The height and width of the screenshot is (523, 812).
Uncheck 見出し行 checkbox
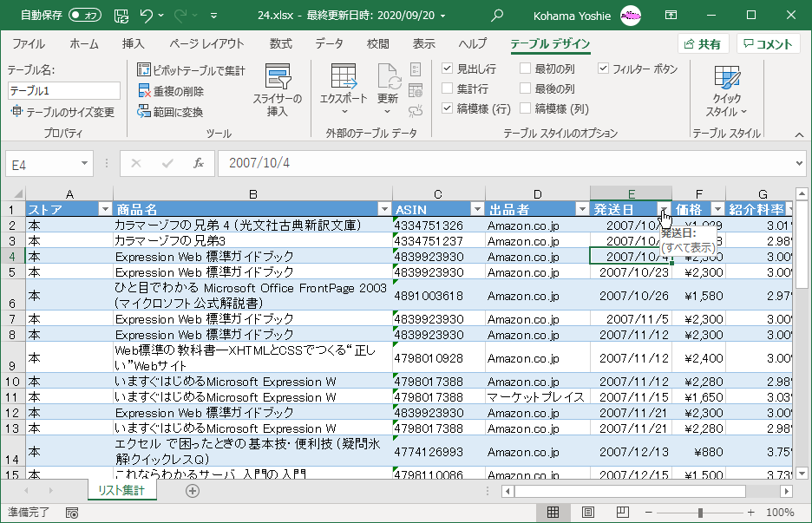click(x=448, y=69)
